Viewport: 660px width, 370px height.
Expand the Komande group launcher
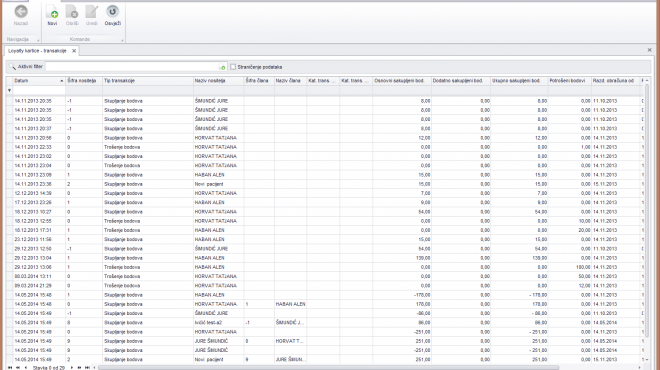(122, 40)
